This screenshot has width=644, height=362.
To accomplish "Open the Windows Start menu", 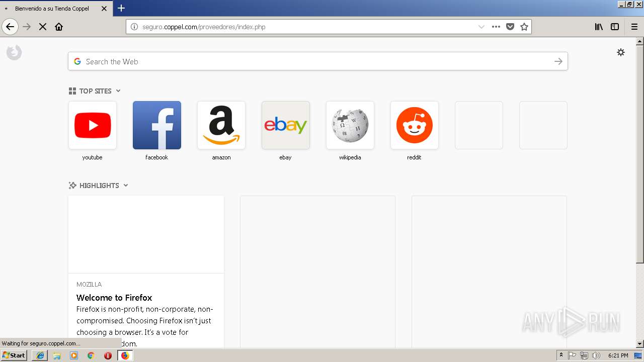I will point(14,355).
